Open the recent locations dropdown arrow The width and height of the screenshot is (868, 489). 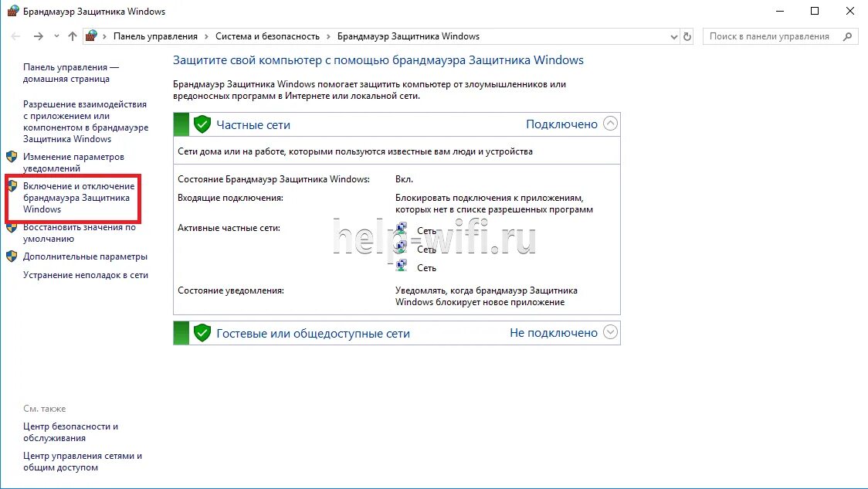click(x=56, y=36)
